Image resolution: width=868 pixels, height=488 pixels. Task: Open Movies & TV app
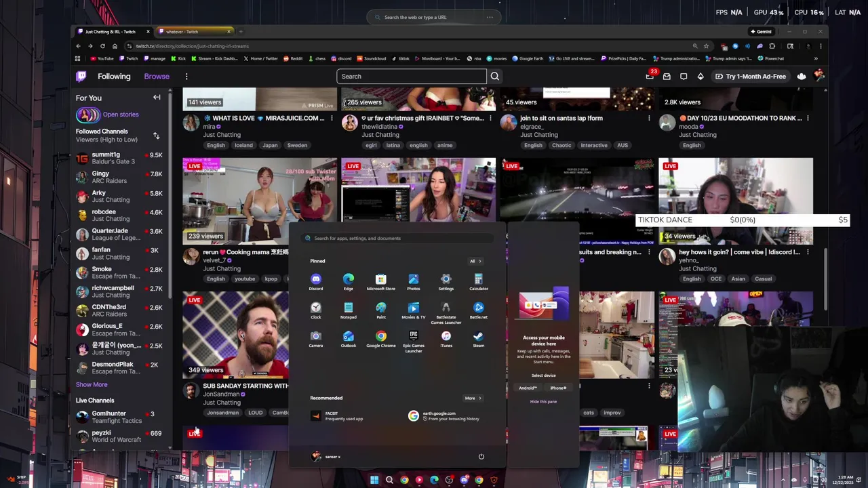click(x=414, y=310)
